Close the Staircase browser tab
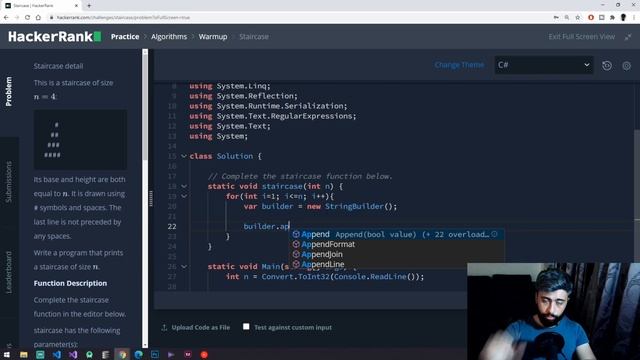This screenshot has height=360, width=640. point(76,6)
